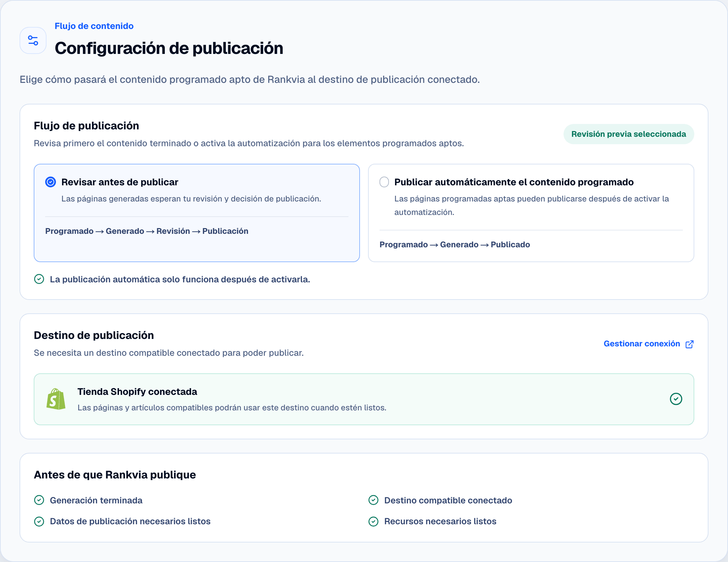The width and height of the screenshot is (728, 562).
Task: Click 'Las páginas programadas aptas pueden publicarse' description
Action: [x=532, y=206]
